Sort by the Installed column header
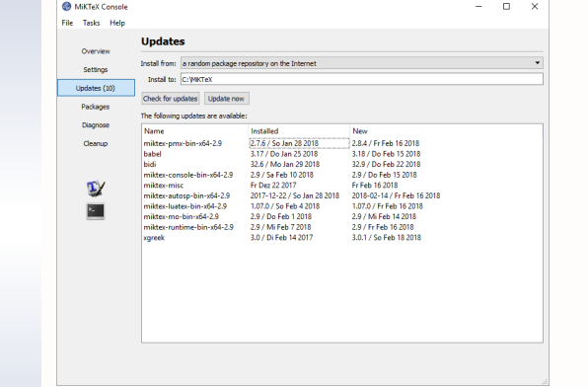Image resolution: width=588 pixels, height=387 pixels. click(299, 131)
